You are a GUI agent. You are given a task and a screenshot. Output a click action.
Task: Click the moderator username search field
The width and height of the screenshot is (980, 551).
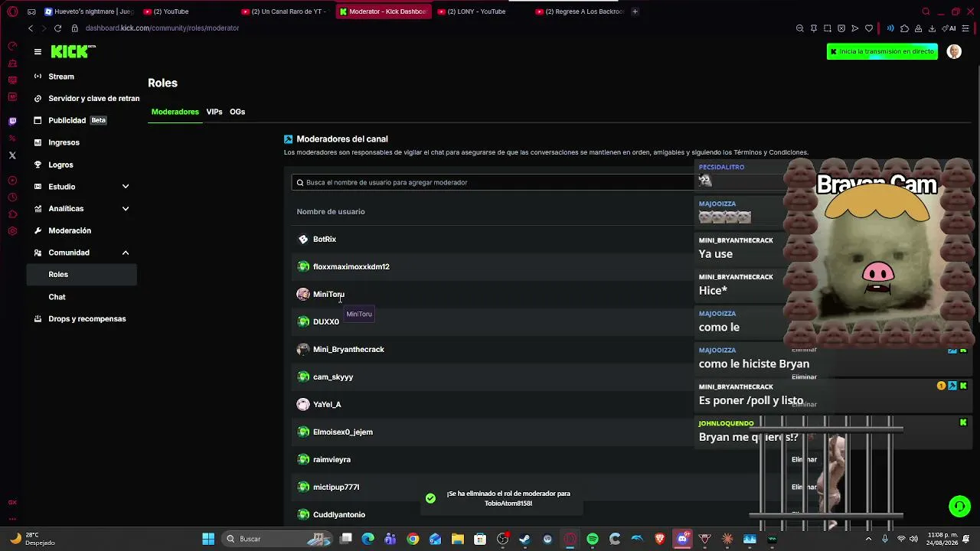[494, 182]
